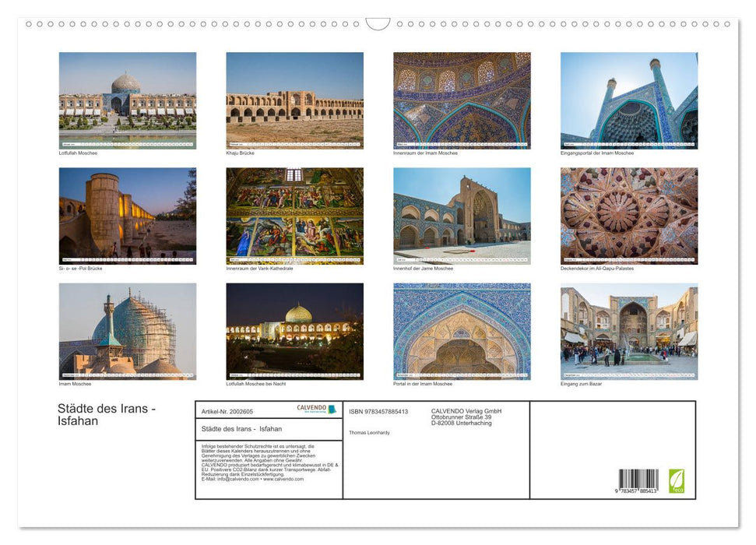Select the Lotfullah Moschee thumbnail
This screenshot has width=756, height=545.
127,99
